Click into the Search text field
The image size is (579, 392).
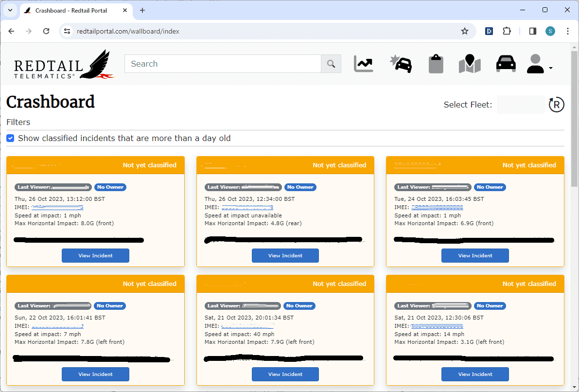(223, 64)
